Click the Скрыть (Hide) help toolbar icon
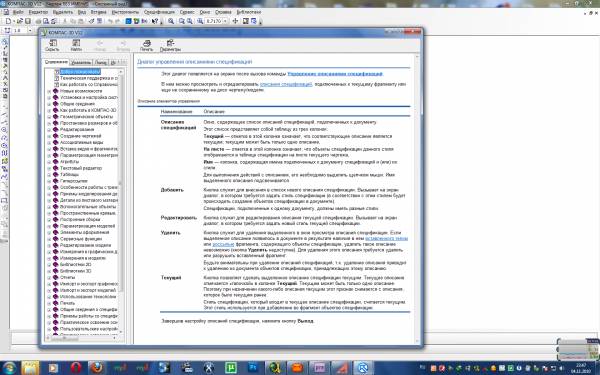Screen dimensions: 600x375 click(x=52, y=45)
